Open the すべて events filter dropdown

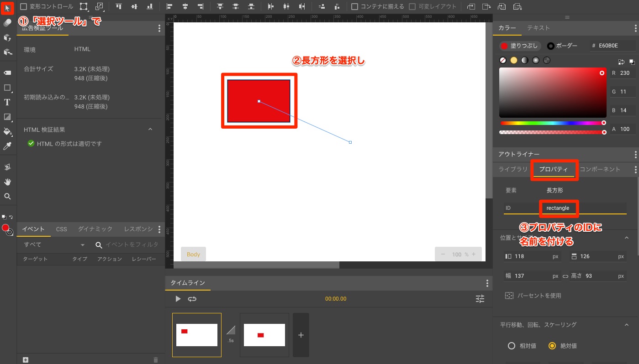pos(55,245)
